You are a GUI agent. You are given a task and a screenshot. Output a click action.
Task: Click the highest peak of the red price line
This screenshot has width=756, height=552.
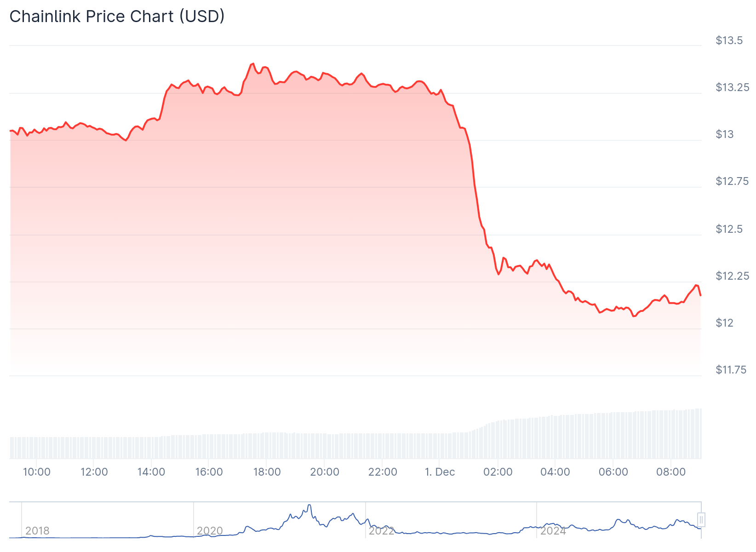click(253, 63)
